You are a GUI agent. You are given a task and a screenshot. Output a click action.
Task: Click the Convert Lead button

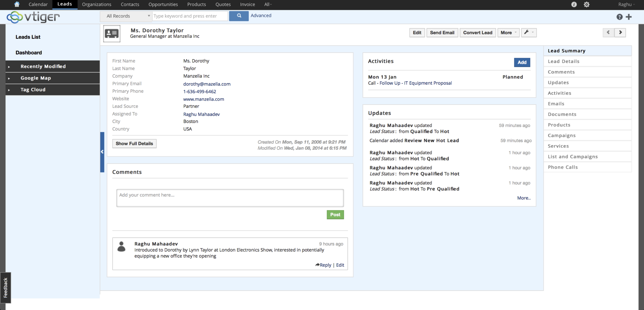pyautogui.click(x=478, y=33)
